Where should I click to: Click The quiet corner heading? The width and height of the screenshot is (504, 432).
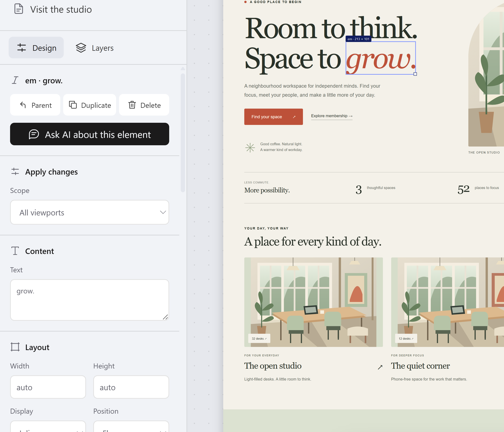point(420,366)
